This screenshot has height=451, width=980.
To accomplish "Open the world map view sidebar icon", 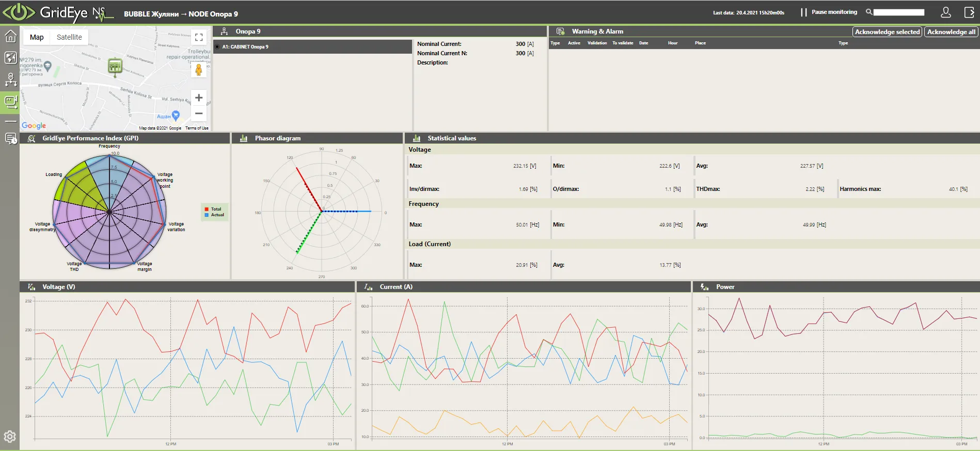I will coord(10,57).
